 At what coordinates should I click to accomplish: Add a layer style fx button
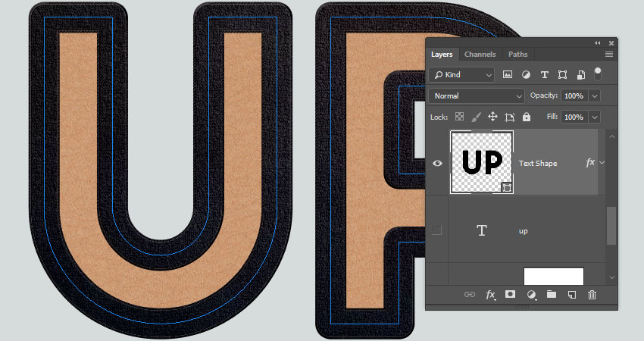490,295
